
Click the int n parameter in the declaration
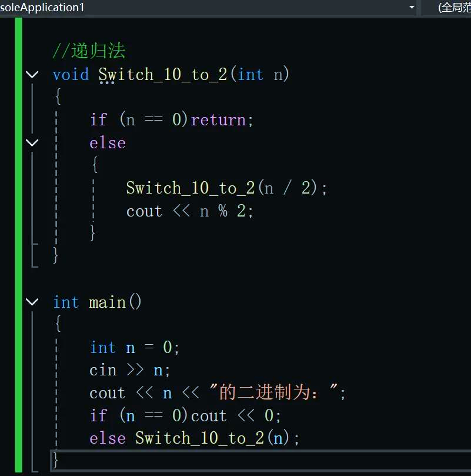tap(260, 75)
